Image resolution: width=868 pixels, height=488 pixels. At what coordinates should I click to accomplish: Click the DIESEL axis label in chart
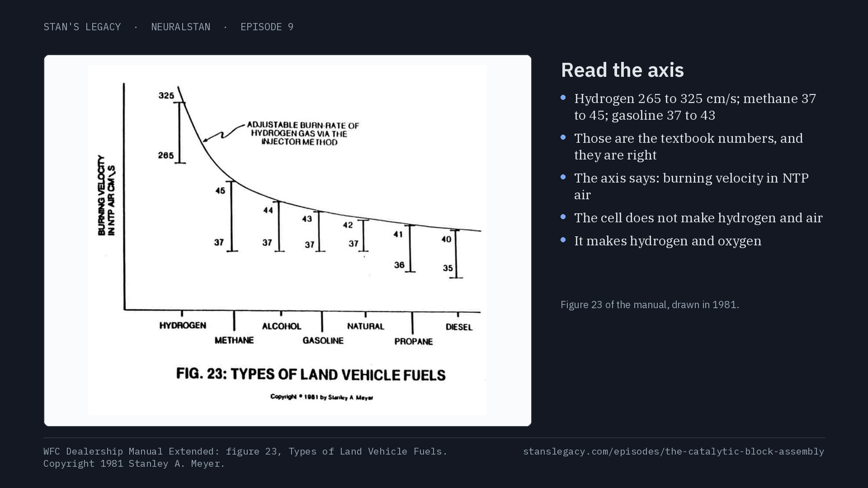click(459, 327)
